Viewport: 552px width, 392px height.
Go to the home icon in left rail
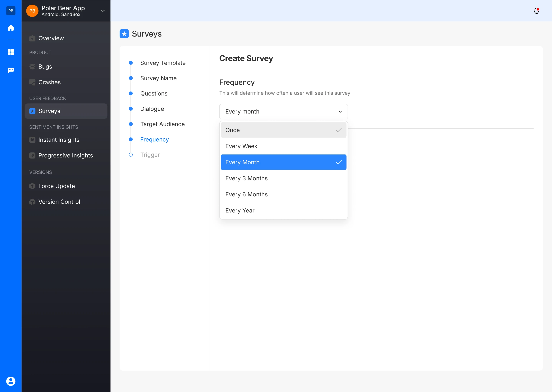click(x=11, y=28)
